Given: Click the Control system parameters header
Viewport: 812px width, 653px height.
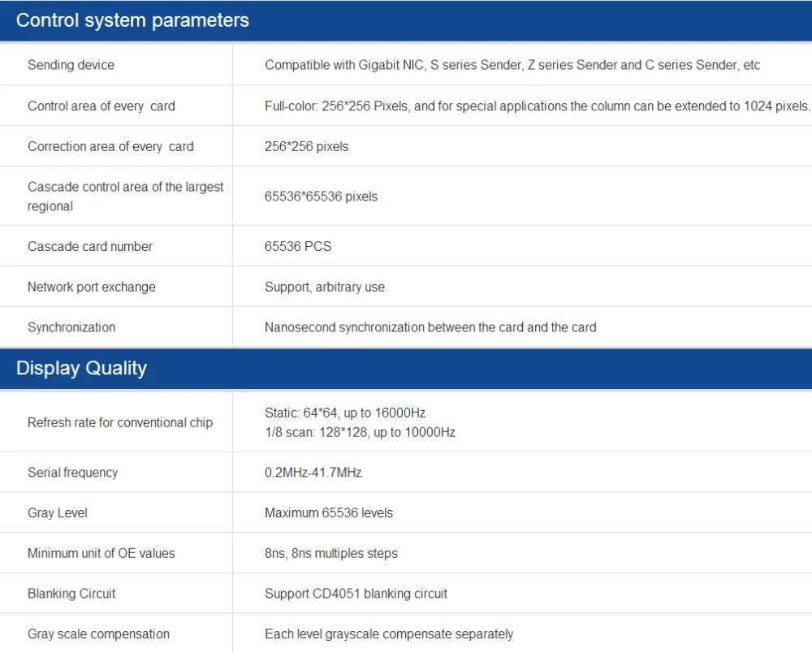Looking at the screenshot, I should coord(132,20).
